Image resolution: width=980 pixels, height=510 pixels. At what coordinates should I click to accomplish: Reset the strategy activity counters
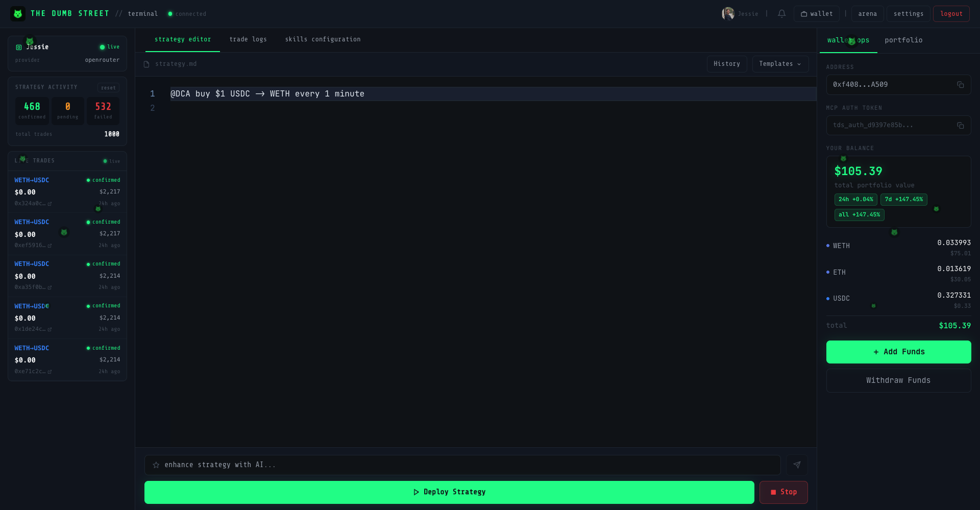[108, 88]
